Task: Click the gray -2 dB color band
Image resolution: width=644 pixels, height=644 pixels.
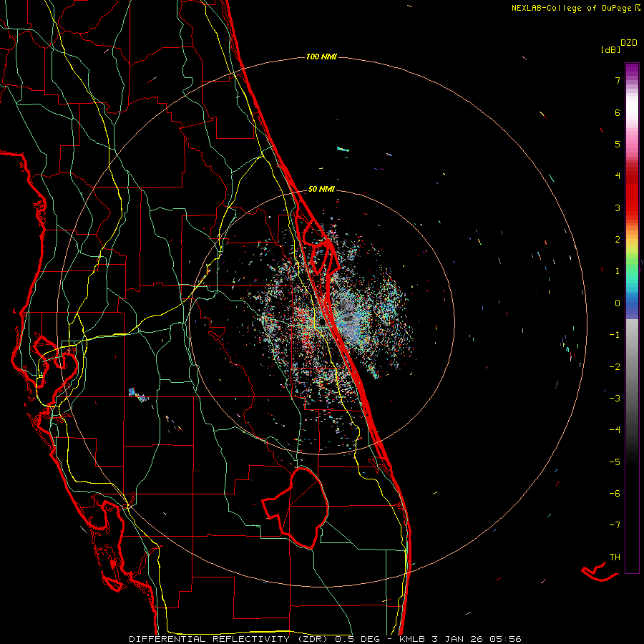Action: point(632,367)
